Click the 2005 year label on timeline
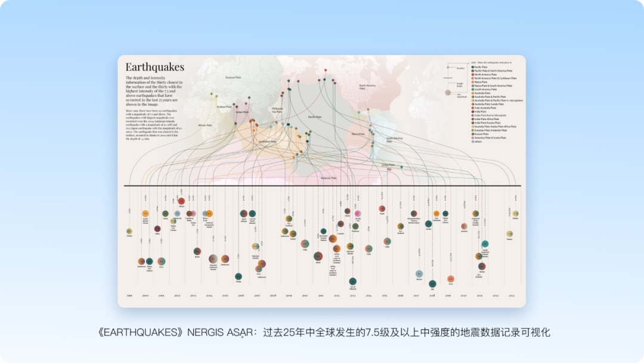 pyautogui.click(x=225, y=296)
